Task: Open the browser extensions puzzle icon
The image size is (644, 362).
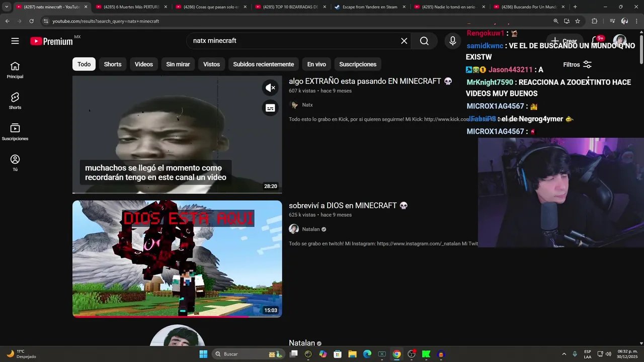Action: 594,21
